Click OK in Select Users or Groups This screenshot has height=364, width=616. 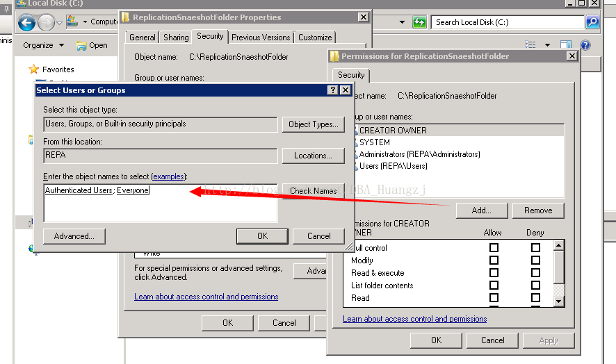pyautogui.click(x=262, y=236)
